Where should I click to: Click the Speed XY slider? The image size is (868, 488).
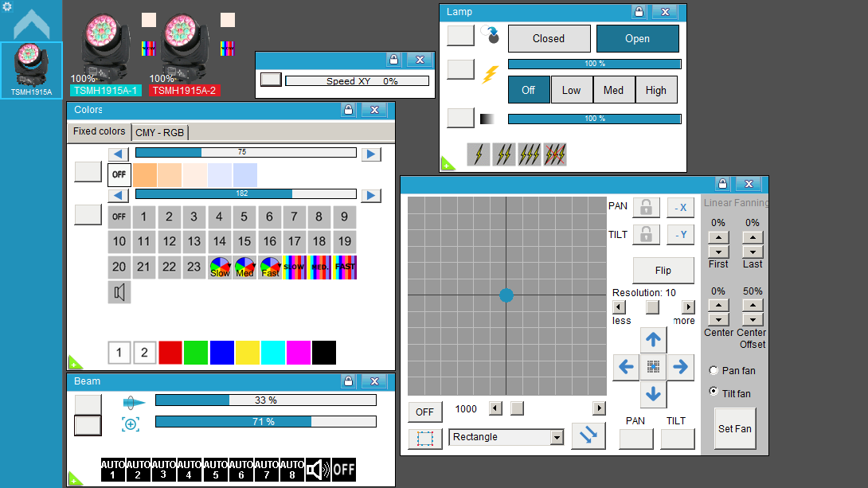coord(357,80)
